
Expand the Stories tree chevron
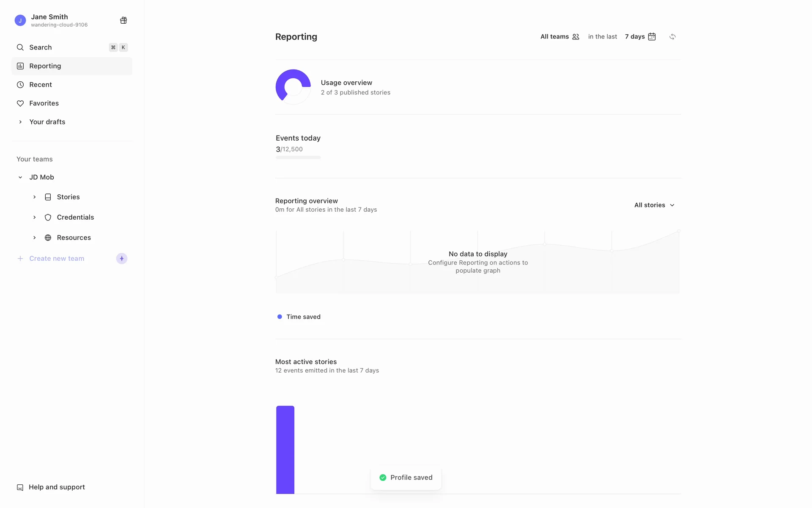(35, 197)
